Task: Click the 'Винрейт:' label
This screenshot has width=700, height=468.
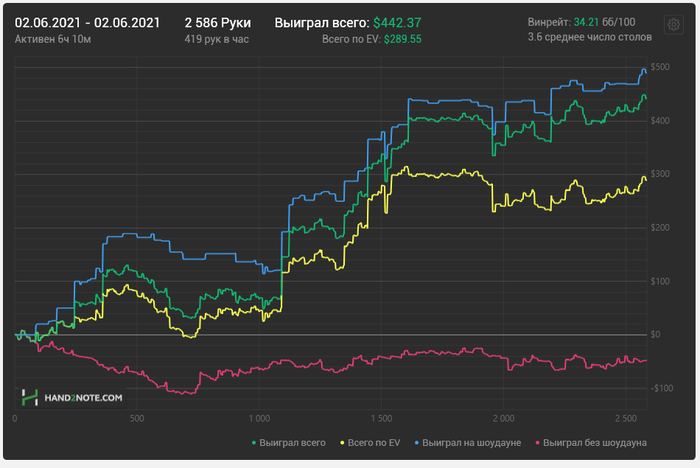Action: point(549,22)
